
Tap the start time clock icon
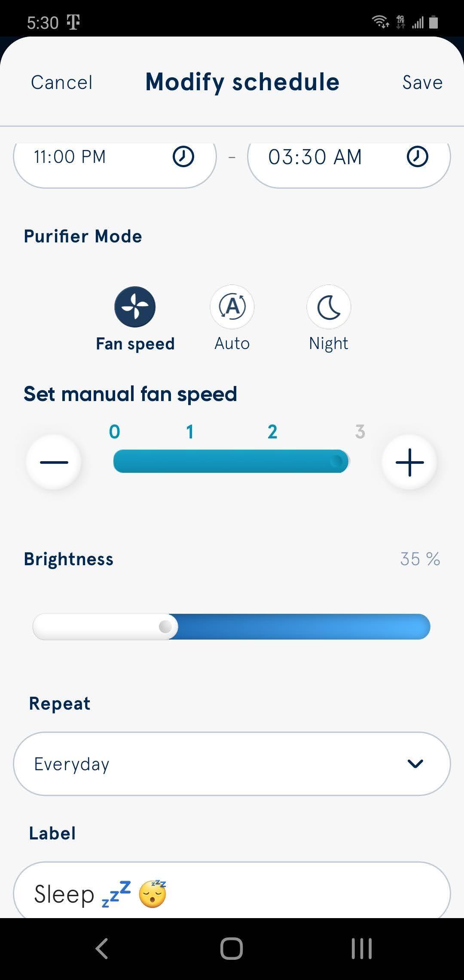click(183, 156)
